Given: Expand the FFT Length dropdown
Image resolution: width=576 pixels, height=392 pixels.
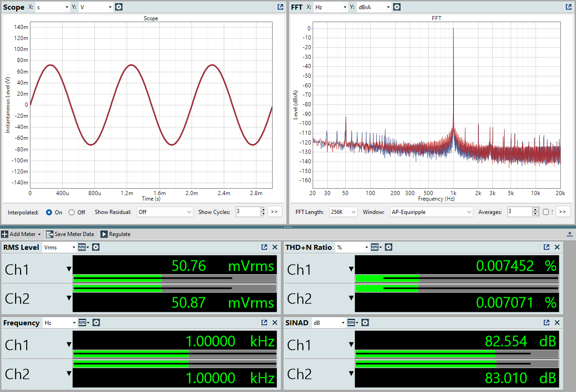Looking at the screenshot, I should point(343,212).
